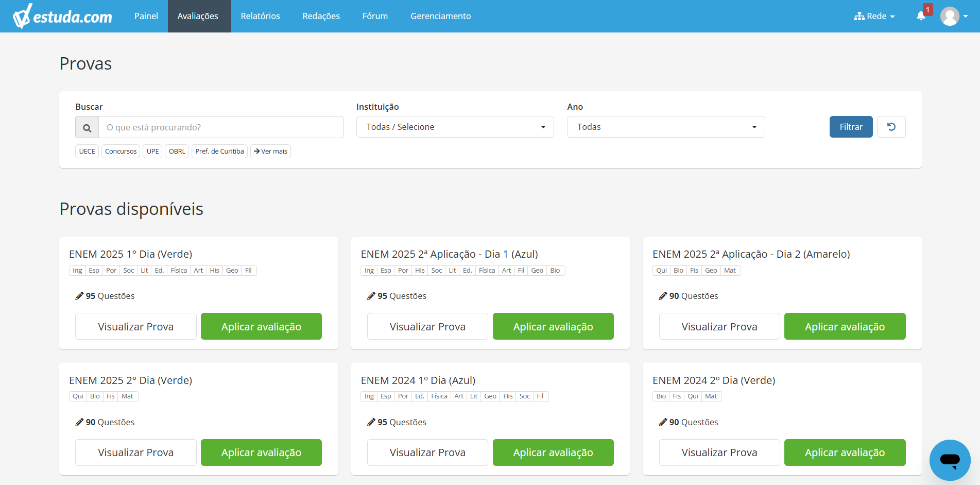The height and width of the screenshot is (485, 980).
Task: Click the Filtrar button
Action: tap(851, 127)
